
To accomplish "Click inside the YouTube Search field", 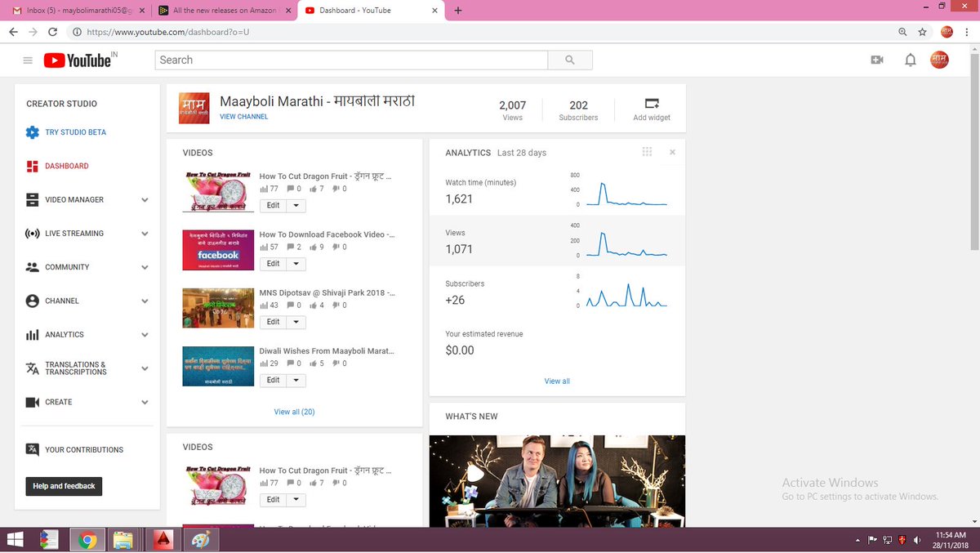I will click(351, 60).
